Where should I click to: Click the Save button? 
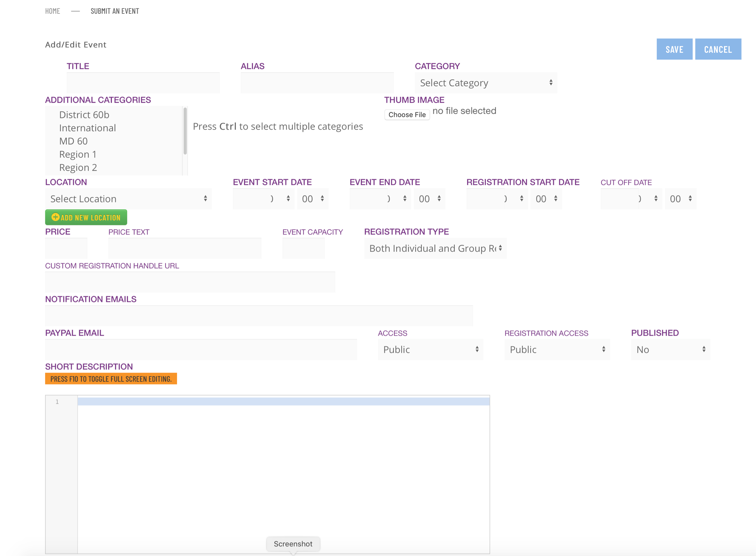tap(674, 49)
